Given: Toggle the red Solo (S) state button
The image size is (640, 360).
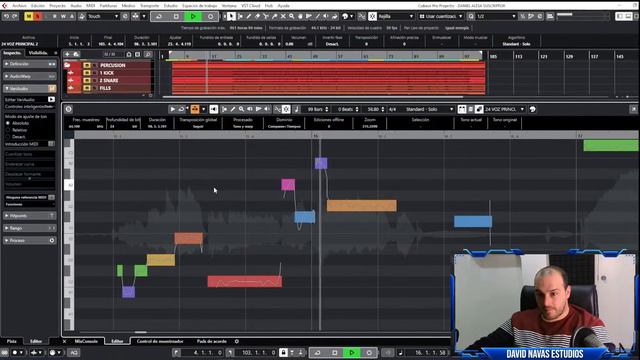Looking at the screenshot, I should click(x=37, y=16).
